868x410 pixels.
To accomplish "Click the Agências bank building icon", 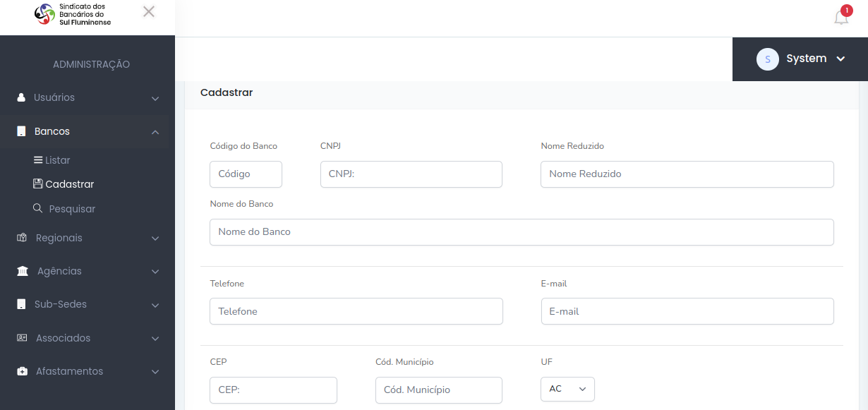I will point(23,271).
